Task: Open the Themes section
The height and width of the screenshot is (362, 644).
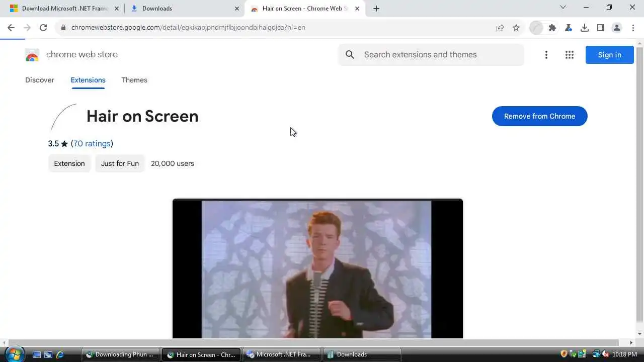Action: pyautogui.click(x=134, y=80)
